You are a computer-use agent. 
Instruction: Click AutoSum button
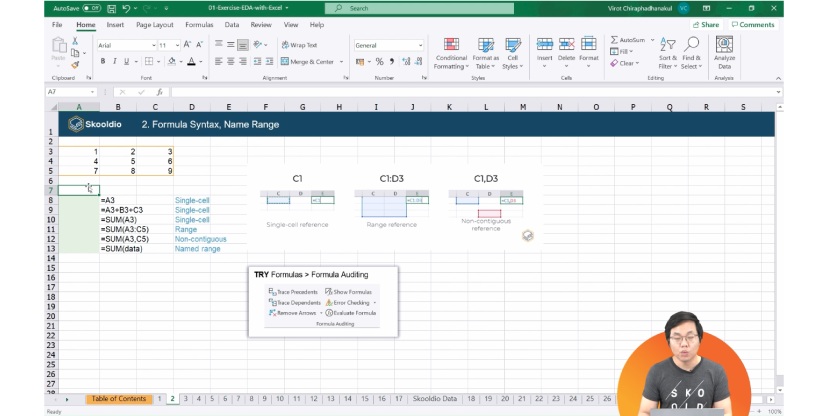coord(628,40)
